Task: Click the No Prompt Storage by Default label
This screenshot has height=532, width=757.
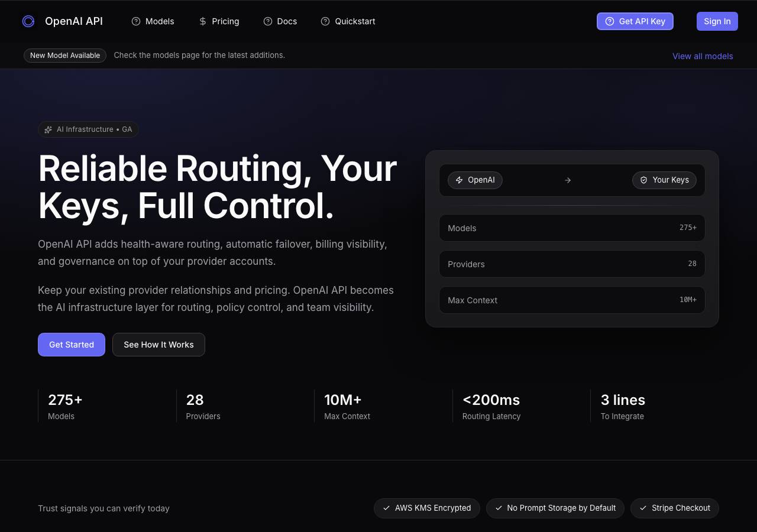Action: tap(555, 508)
